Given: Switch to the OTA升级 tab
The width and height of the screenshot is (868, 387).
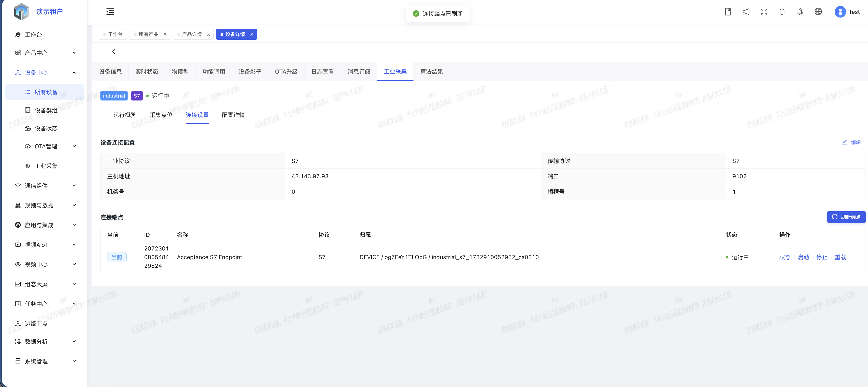Looking at the screenshot, I should tap(286, 71).
